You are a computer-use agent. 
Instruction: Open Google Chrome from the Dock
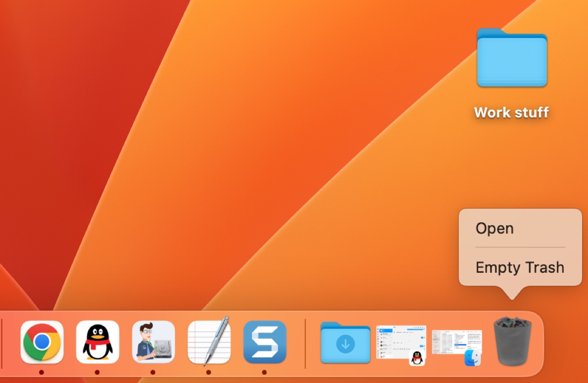click(x=42, y=342)
